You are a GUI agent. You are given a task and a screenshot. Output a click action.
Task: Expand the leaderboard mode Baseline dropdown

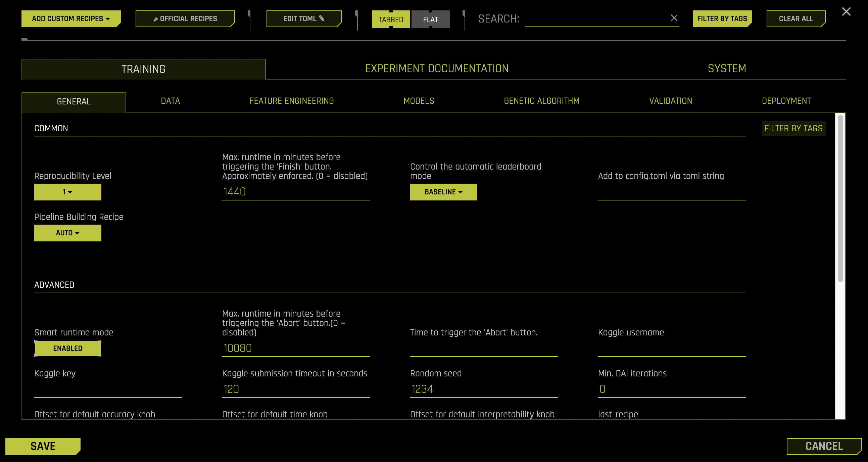(x=443, y=192)
